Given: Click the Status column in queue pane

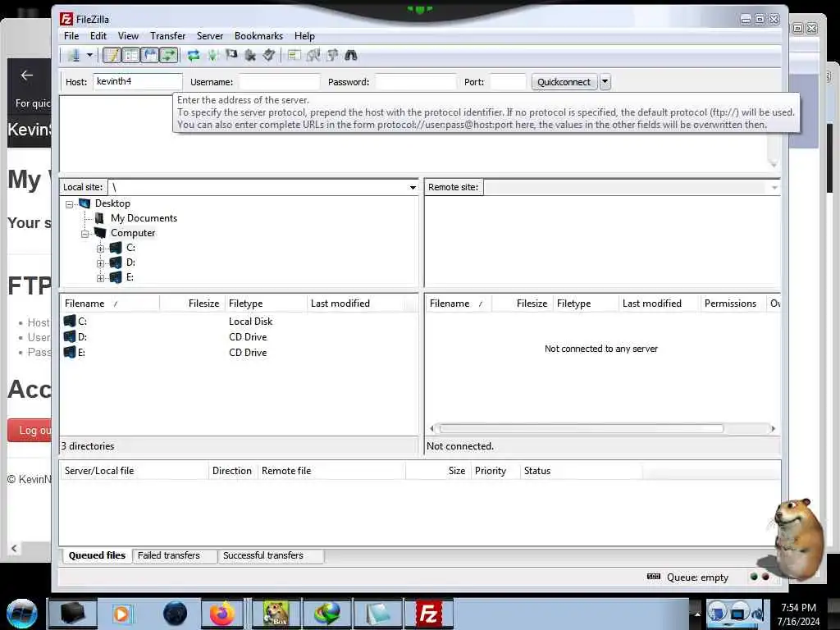Looking at the screenshot, I should coord(582,471).
